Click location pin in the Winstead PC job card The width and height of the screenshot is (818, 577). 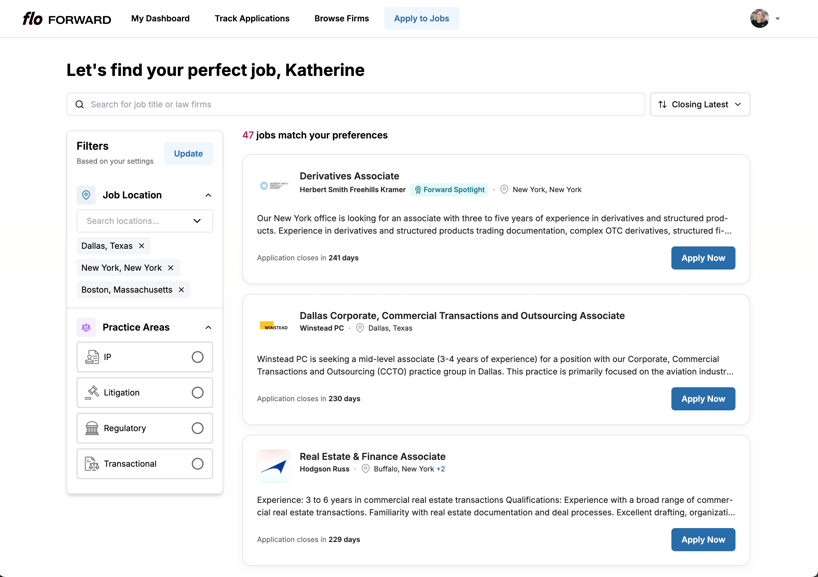pos(360,328)
